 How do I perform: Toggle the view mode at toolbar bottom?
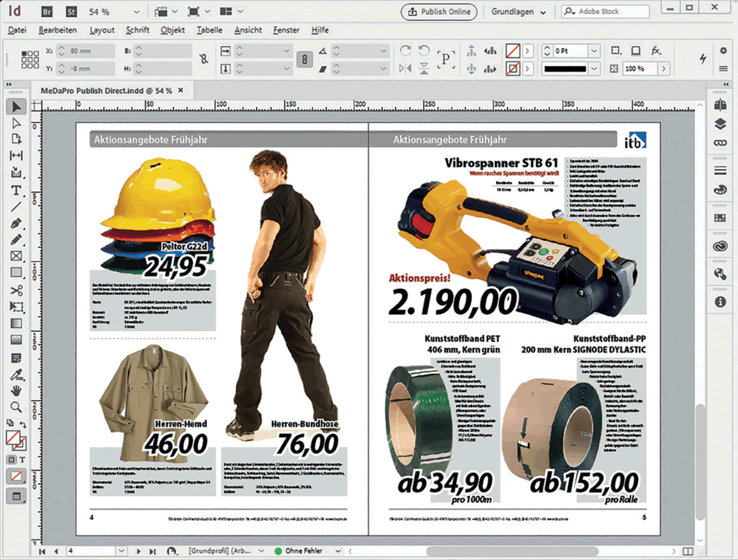(x=16, y=496)
